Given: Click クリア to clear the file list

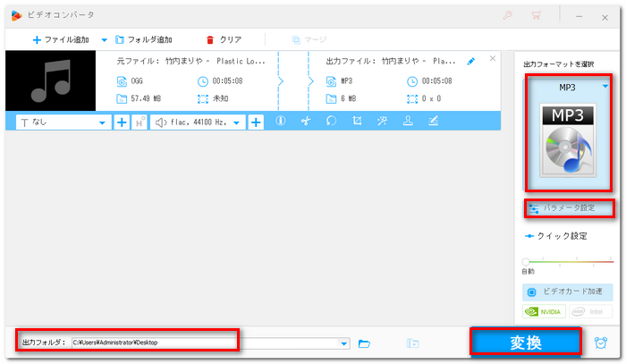Looking at the screenshot, I should 224,40.
